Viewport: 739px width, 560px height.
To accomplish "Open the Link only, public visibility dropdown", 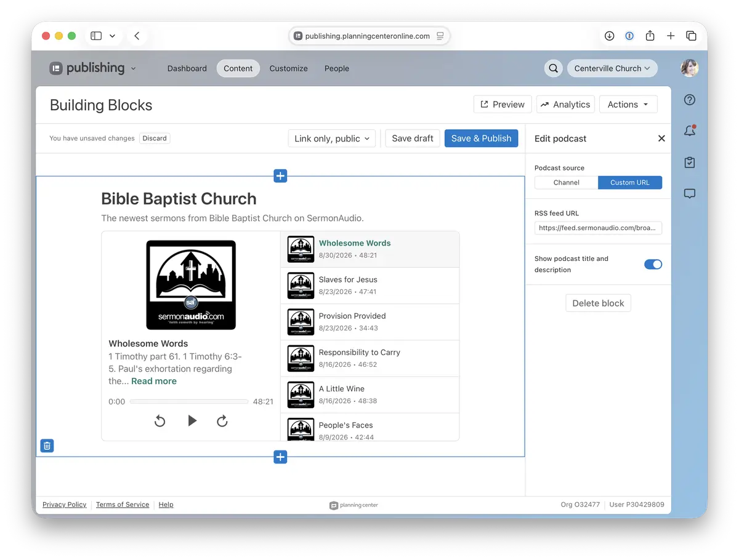I will point(332,138).
